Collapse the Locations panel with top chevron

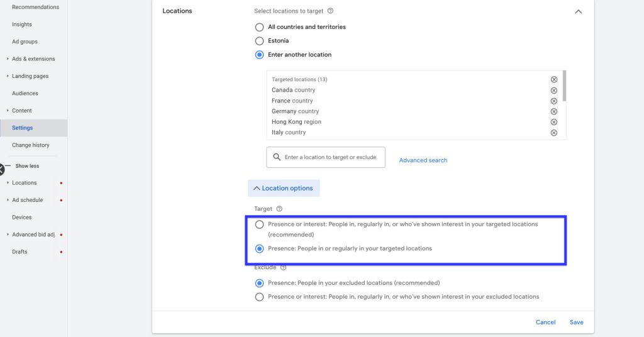click(579, 11)
